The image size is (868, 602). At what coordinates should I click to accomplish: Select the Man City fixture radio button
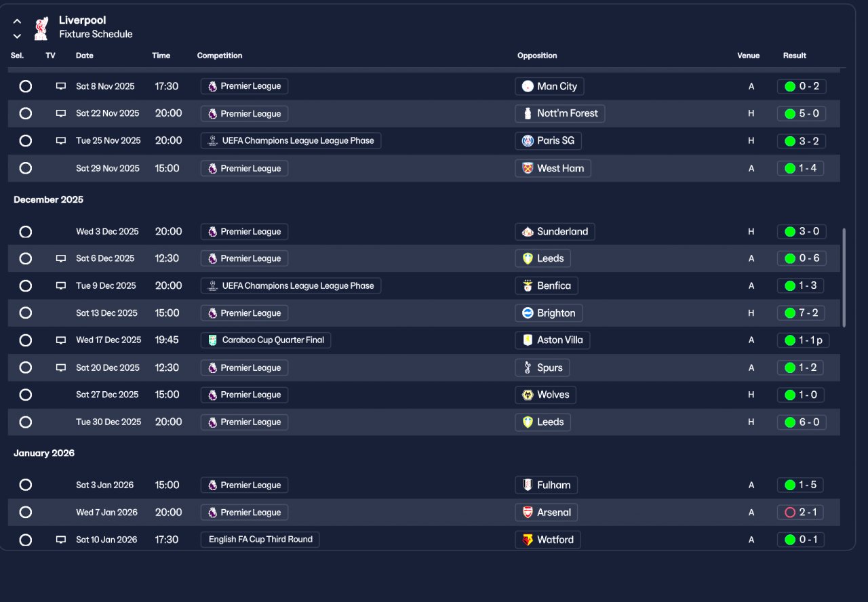tap(25, 86)
